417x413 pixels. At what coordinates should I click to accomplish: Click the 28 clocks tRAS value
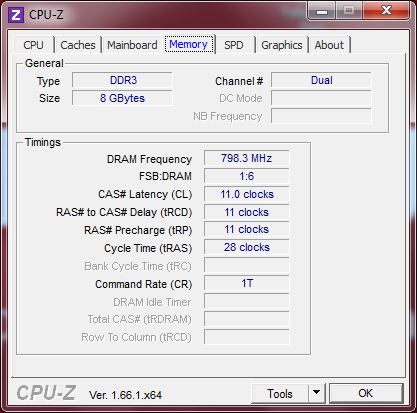pyautogui.click(x=247, y=247)
